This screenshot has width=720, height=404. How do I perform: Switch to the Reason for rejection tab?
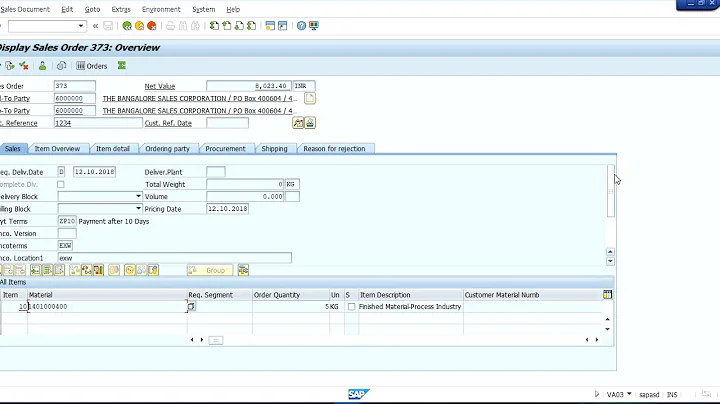click(x=334, y=149)
